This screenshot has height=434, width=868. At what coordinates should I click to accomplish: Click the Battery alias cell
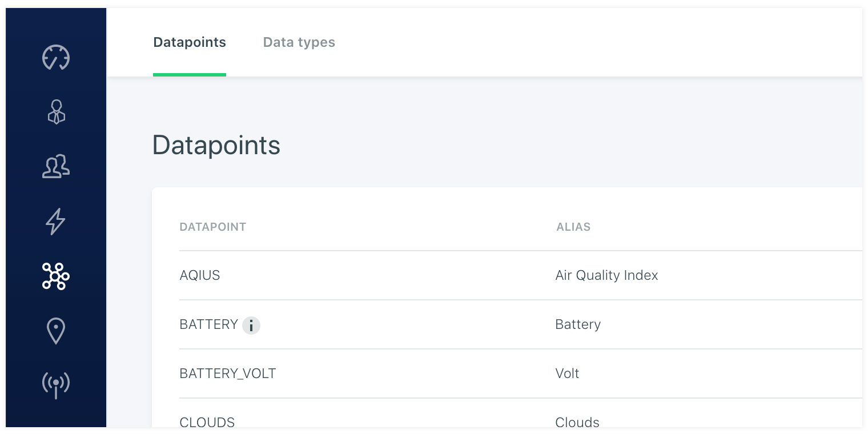[x=578, y=324]
